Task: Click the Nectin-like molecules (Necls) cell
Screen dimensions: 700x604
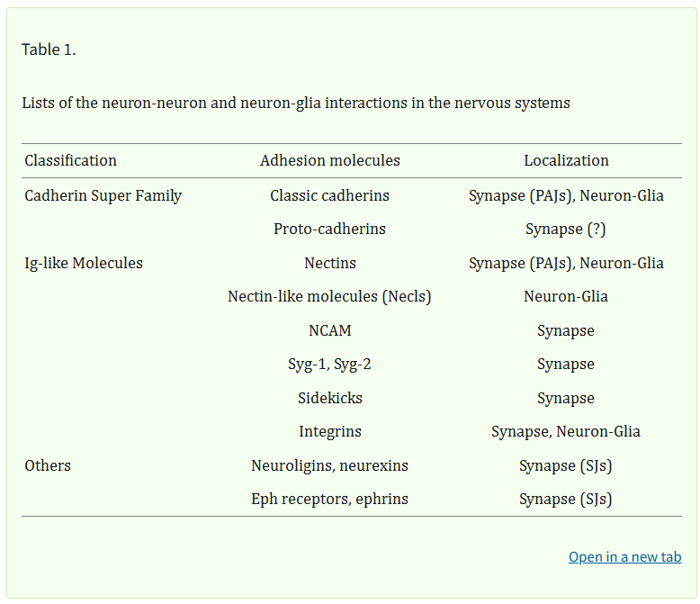Action: [x=329, y=296]
